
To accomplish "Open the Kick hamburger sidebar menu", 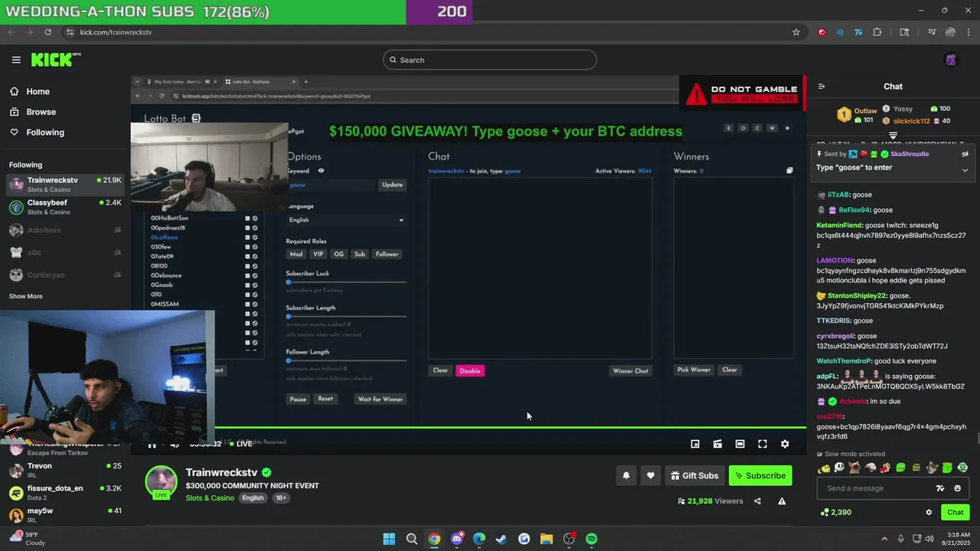I will point(16,60).
